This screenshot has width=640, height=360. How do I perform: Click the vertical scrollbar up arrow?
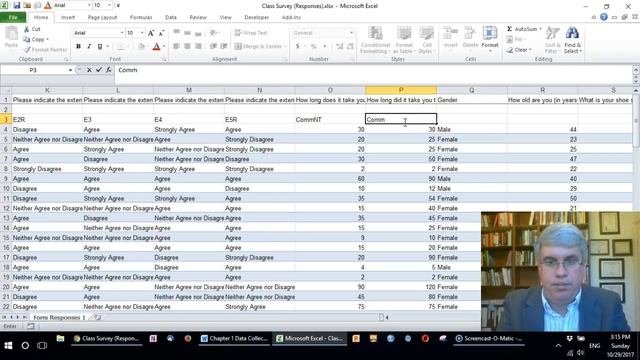click(x=636, y=90)
